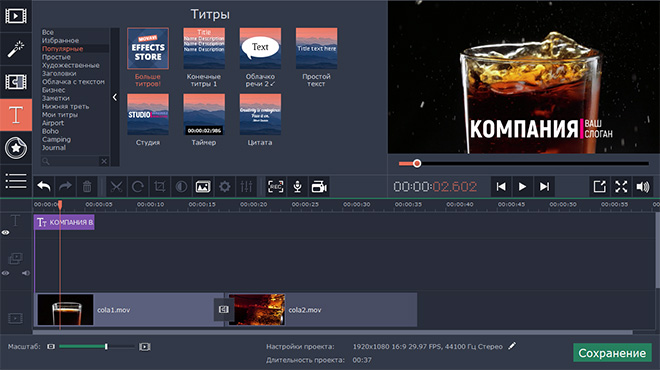Click the webcam capture video icon
660x370 pixels.
tap(319, 186)
